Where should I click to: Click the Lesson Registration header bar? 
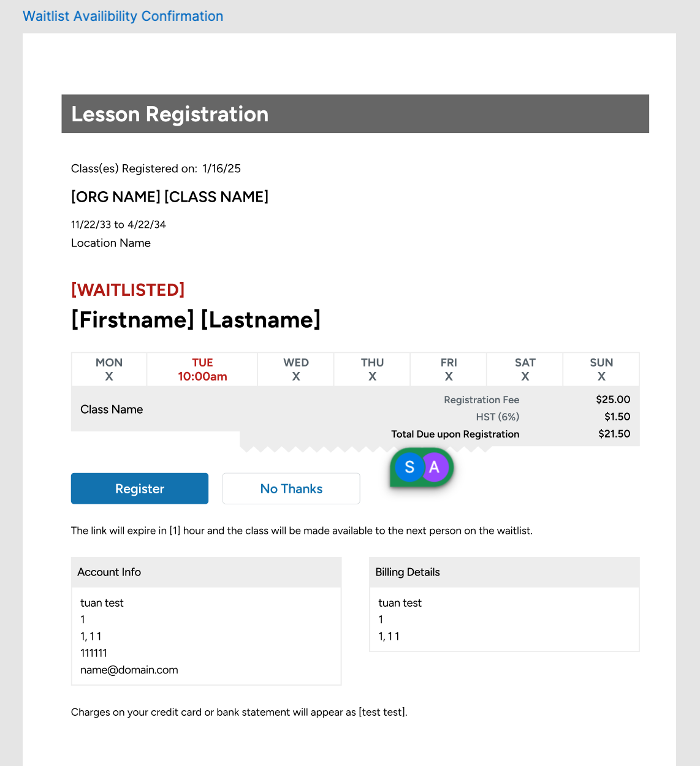pyautogui.click(x=355, y=114)
